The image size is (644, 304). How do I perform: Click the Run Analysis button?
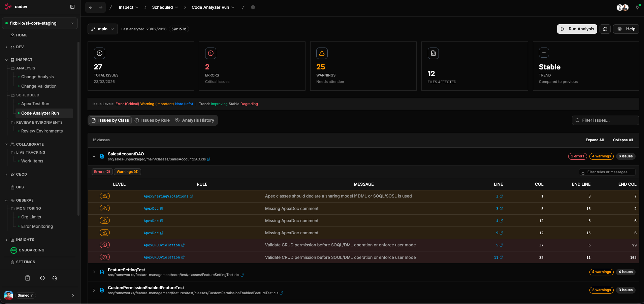click(x=577, y=29)
